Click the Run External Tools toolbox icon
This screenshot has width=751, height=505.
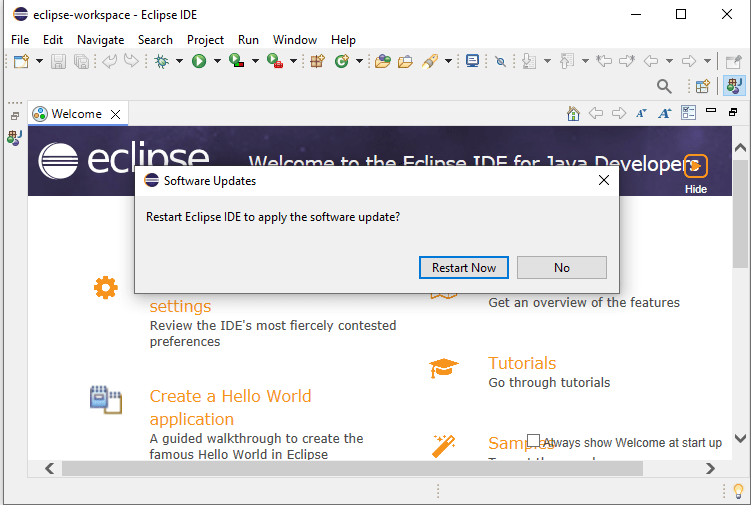point(275,61)
